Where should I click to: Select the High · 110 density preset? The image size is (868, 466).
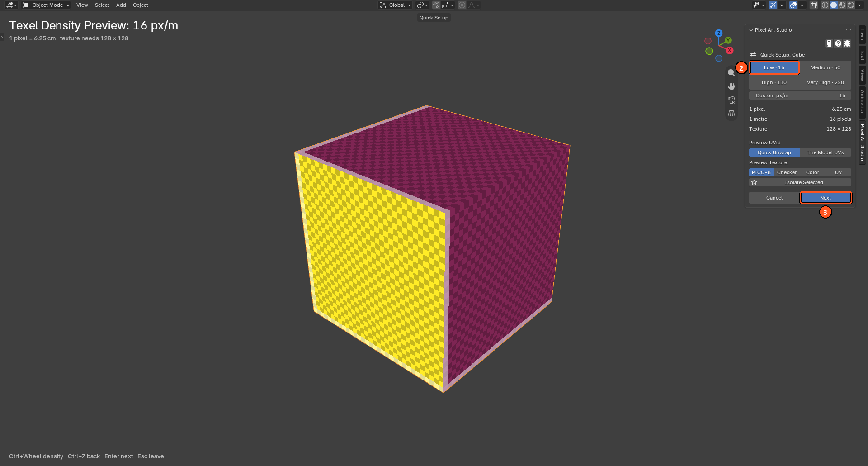click(774, 82)
